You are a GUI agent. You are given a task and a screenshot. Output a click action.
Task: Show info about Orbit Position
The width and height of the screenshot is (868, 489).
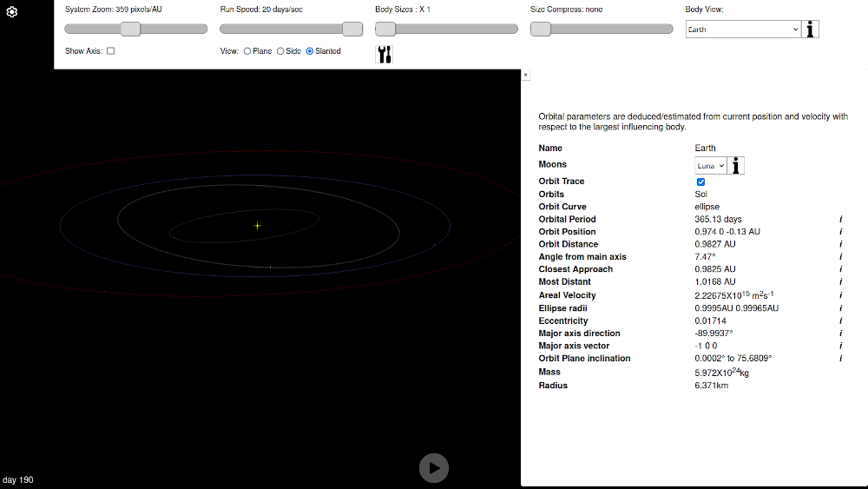(x=840, y=232)
